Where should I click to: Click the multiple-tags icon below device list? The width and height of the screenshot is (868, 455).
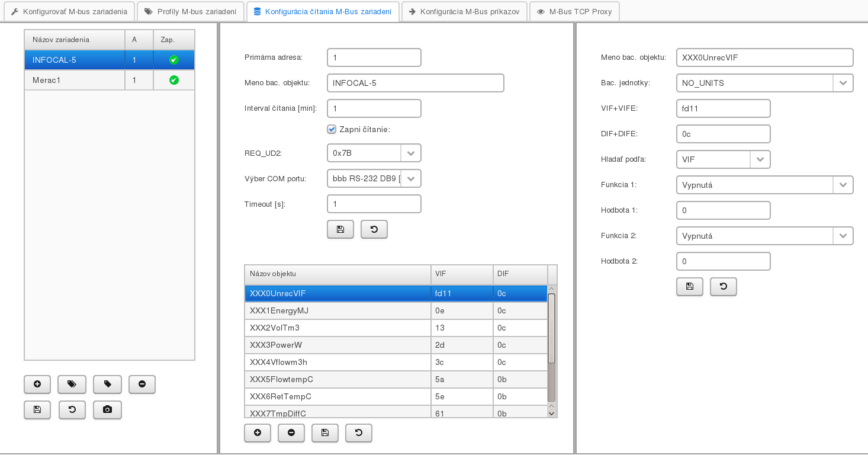point(72,384)
